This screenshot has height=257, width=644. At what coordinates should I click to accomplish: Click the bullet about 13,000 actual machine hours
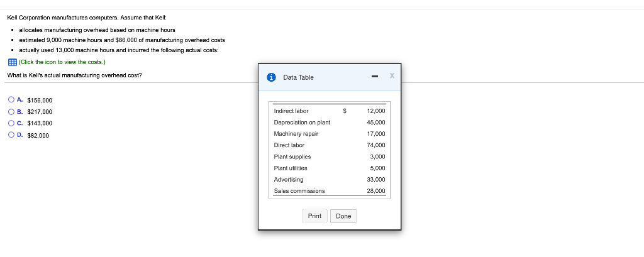coord(119,50)
